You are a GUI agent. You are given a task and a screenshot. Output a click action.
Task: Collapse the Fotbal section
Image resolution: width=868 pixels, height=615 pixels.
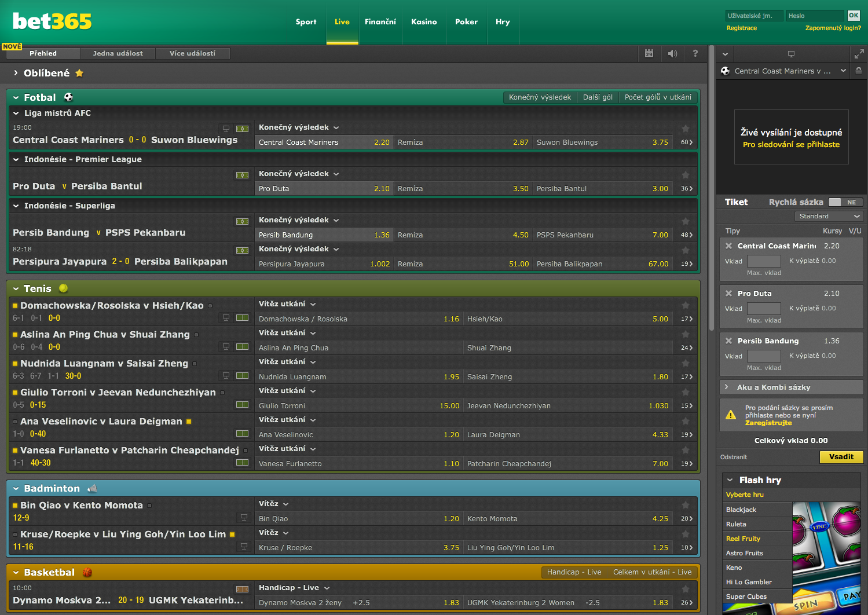(x=16, y=98)
